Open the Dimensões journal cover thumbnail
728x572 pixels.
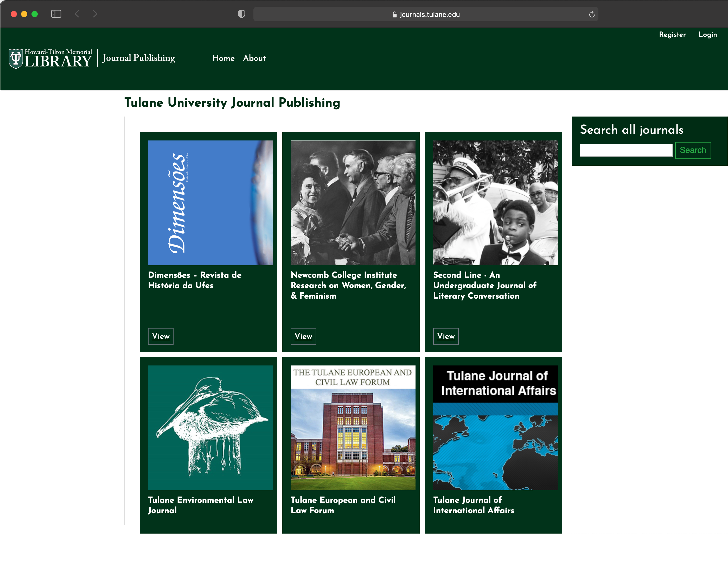(x=210, y=203)
